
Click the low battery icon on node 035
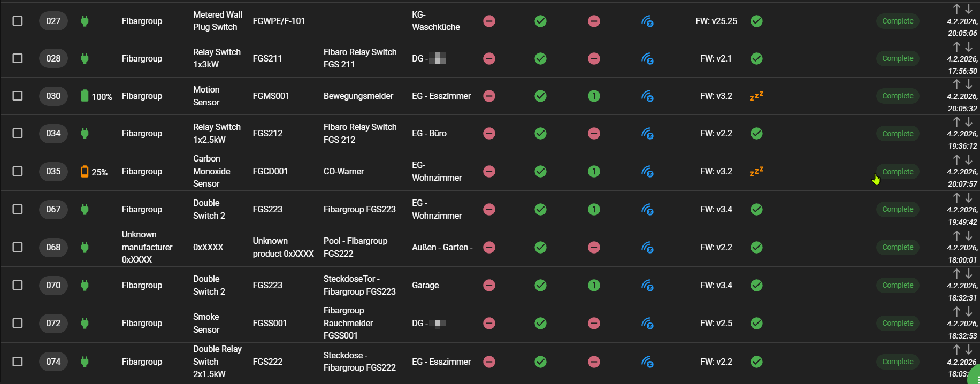pyautogui.click(x=85, y=171)
